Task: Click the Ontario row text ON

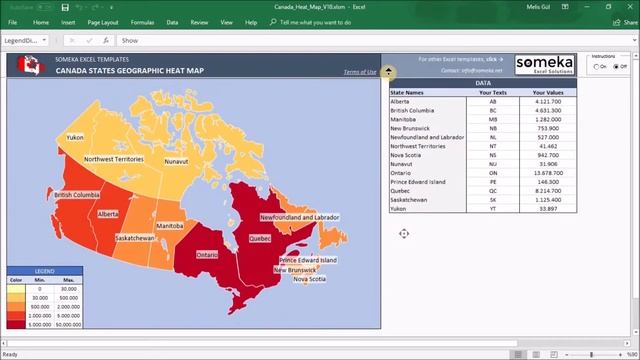Action: click(x=493, y=173)
